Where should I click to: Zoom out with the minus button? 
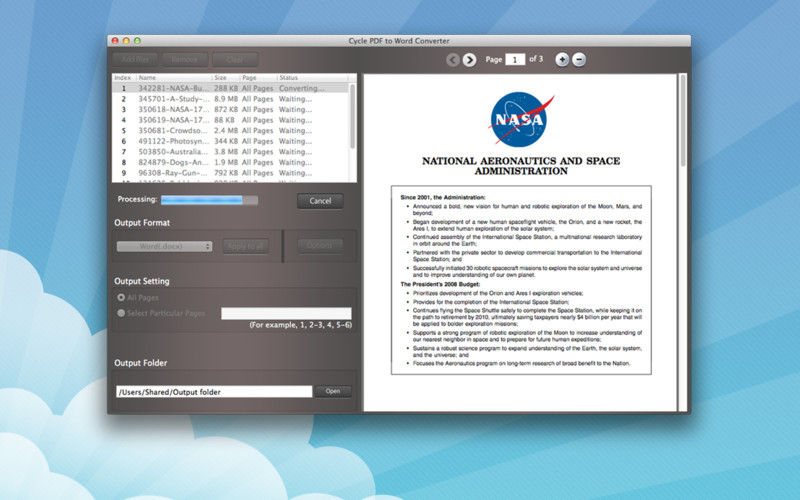pyautogui.click(x=579, y=60)
